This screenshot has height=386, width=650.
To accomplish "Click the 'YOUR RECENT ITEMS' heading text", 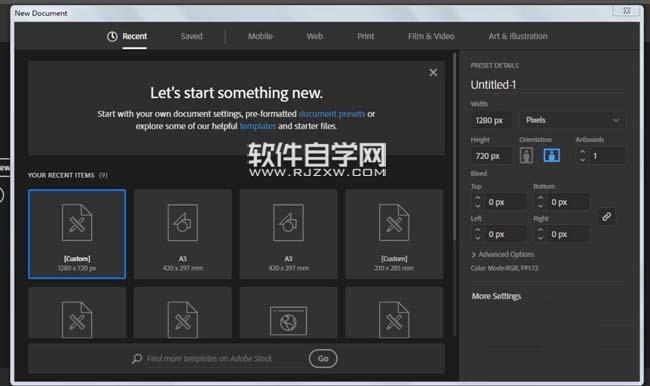I will coord(61,175).
